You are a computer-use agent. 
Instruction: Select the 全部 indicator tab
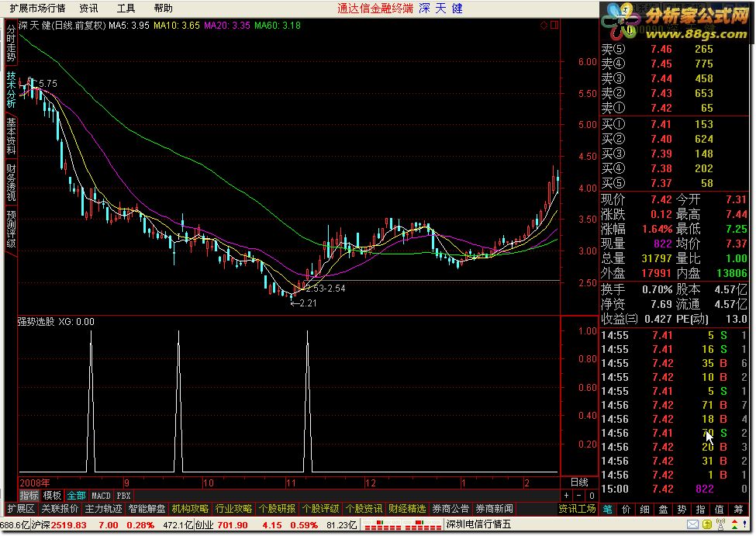pos(76,496)
